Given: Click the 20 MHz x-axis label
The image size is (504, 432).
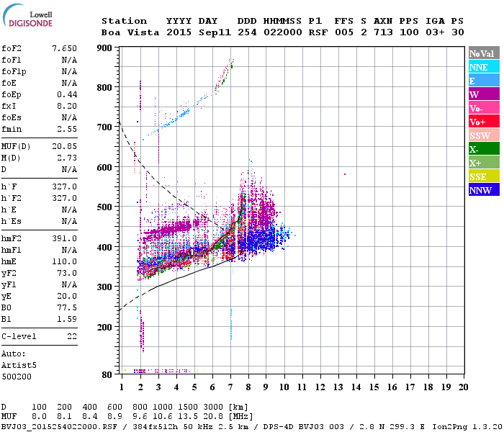Looking at the screenshot, I should (463, 387).
